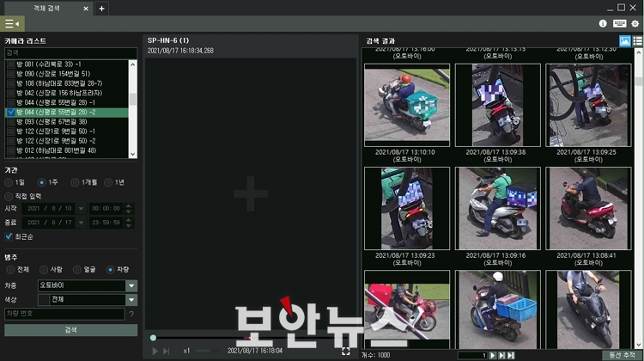Switch results to thumbnail view
This screenshot has height=361, width=644.
click(x=625, y=41)
